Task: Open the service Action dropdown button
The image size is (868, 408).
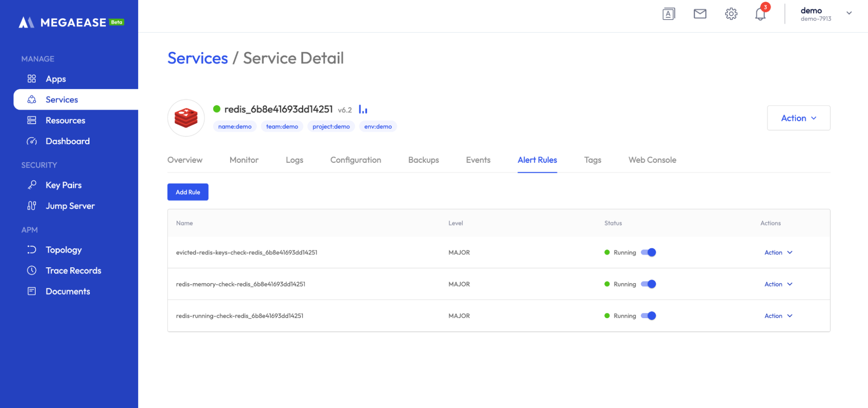Action: tap(799, 118)
